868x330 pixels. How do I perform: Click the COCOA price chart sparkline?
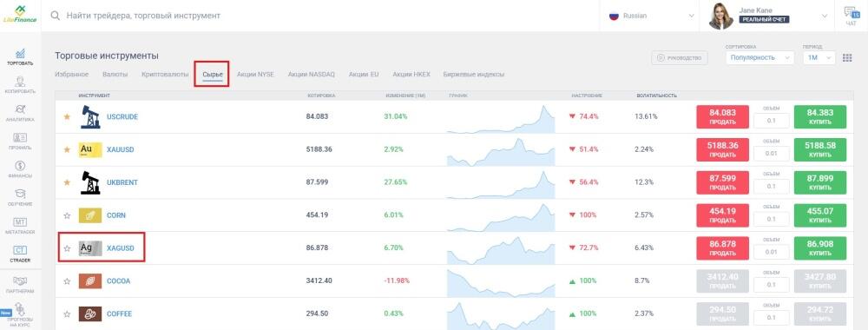(x=501, y=282)
